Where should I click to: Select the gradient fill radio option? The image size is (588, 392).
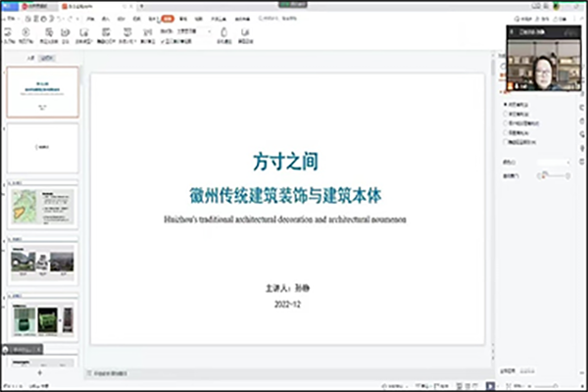click(x=505, y=114)
